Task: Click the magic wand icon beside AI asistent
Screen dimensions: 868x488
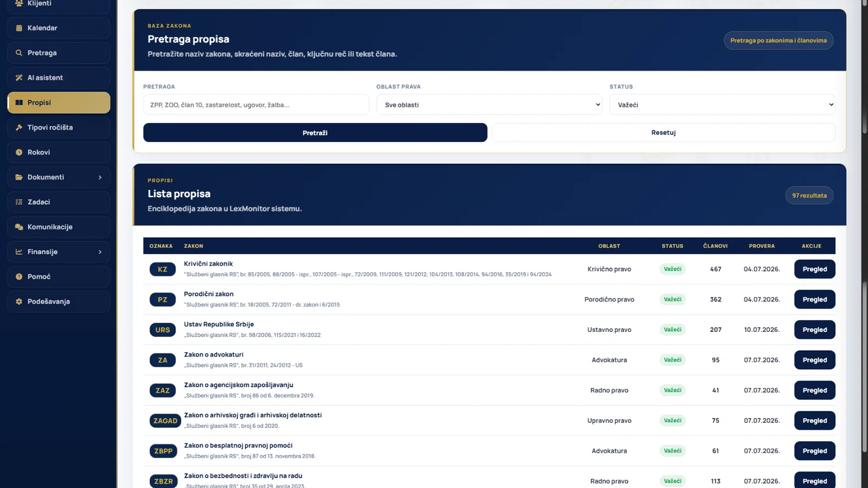Action: coord(19,78)
